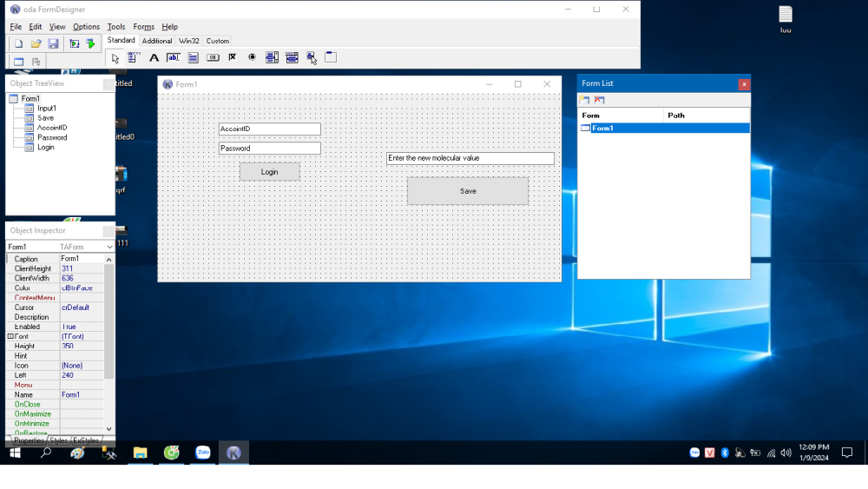Select the empty frame Panel component icon
The width and height of the screenshot is (868, 489).
[x=331, y=57]
